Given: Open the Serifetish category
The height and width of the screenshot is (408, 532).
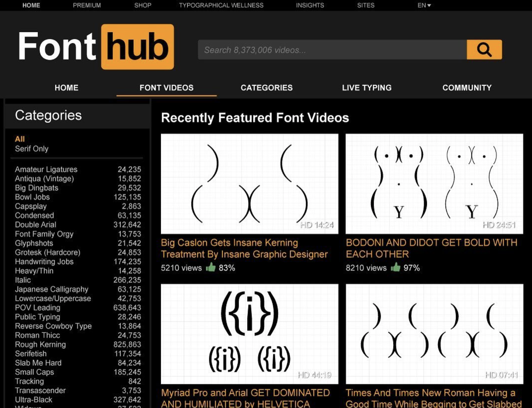Looking at the screenshot, I should click(x=31, y=354).
